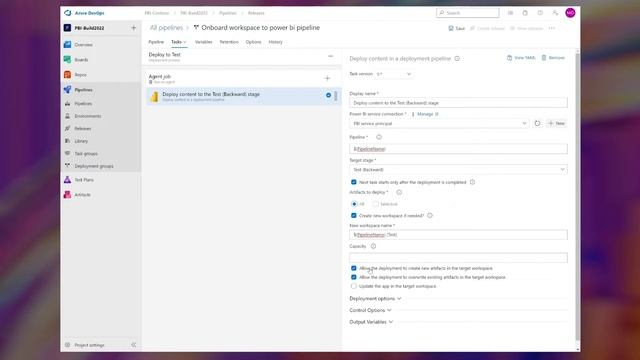Switch to the Retention tab
Image resolution: width=640 pixels, height=360 pixels.
(x=229, y=42)
